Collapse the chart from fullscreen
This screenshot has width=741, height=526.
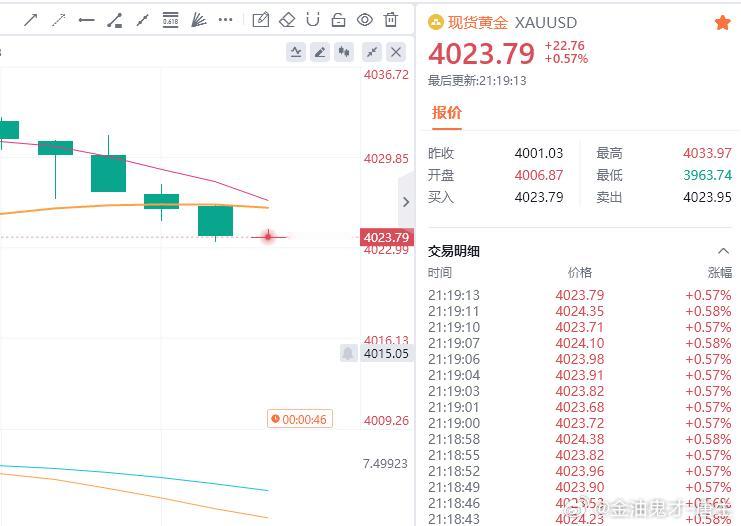coord(372,52)
